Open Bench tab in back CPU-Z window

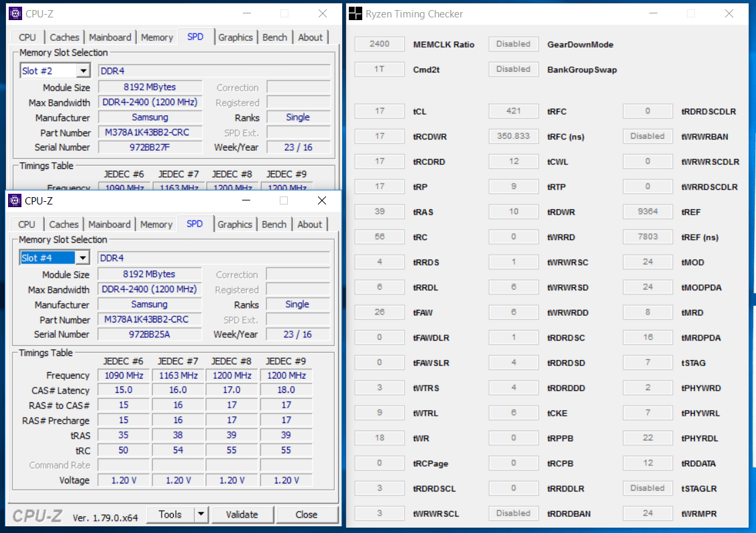(274, 37)
